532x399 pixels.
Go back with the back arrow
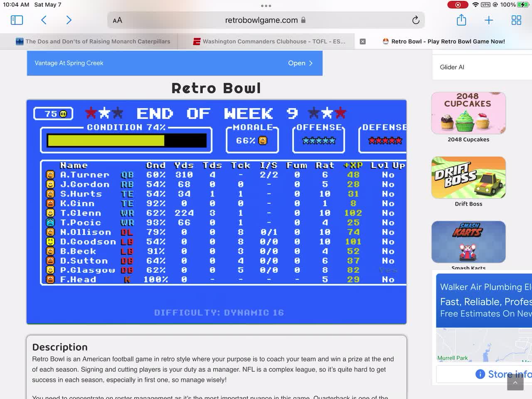44,20
